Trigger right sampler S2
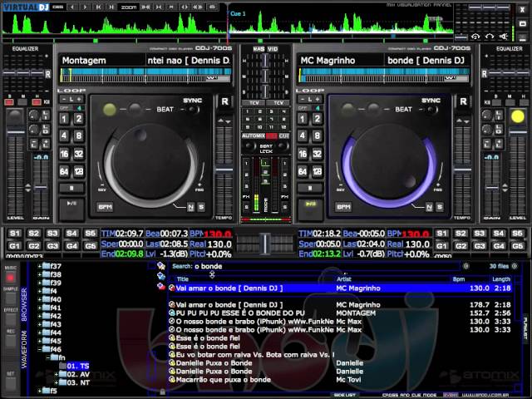The image size is (532, 399). (461, 234)
